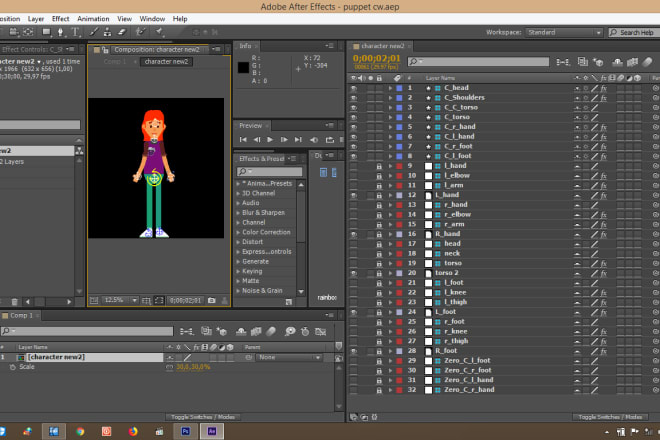Image resolution: width=660 pixels, height=440 pixels.
Task: Open the Animation menu
Action: click(93, 19)
